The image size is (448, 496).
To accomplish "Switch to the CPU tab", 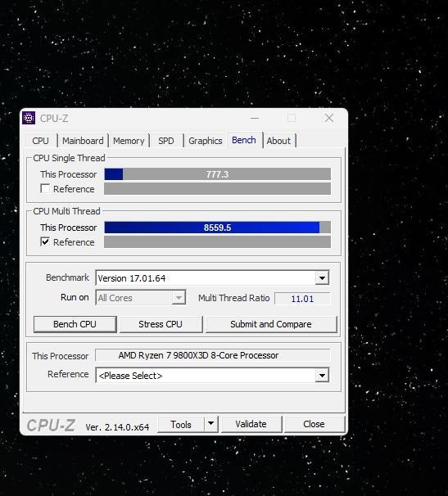I will pos(40,141).
